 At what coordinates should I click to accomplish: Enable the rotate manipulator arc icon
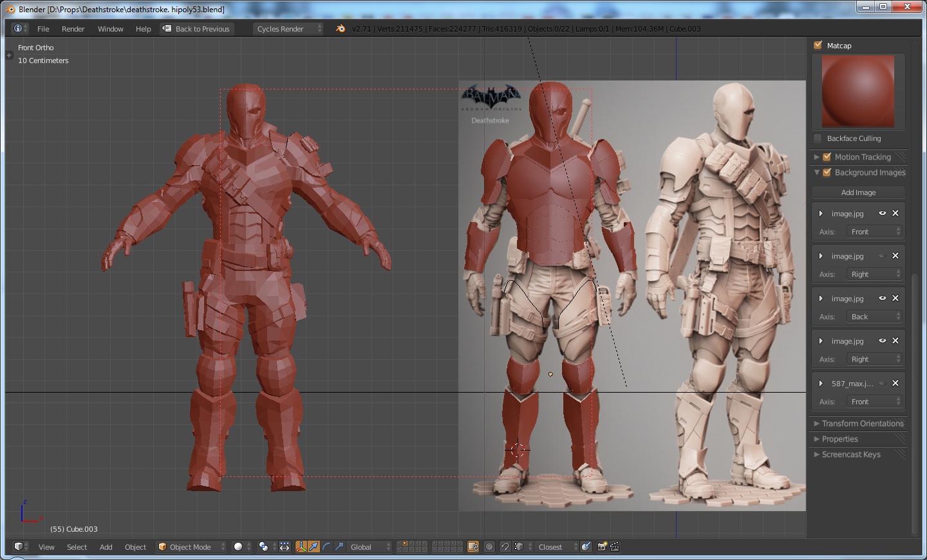[326, 546]
